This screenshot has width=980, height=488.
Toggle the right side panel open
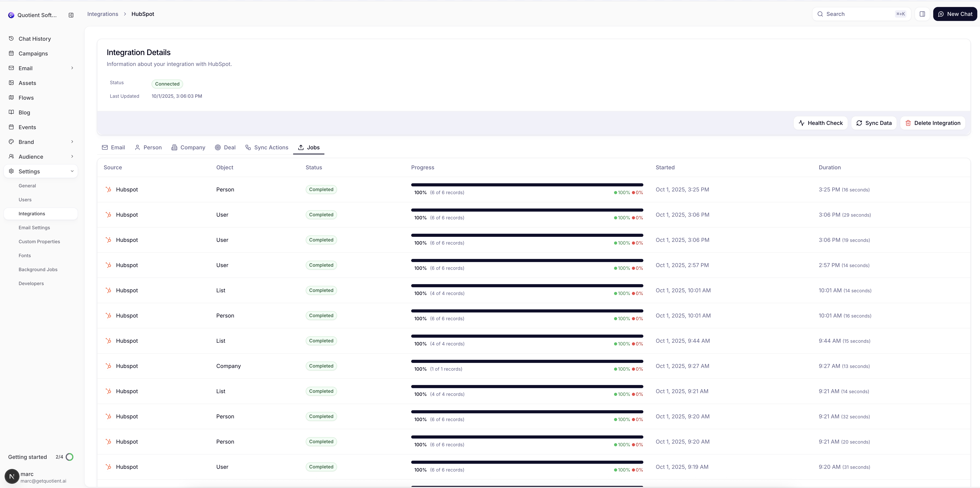click(922, 14)
